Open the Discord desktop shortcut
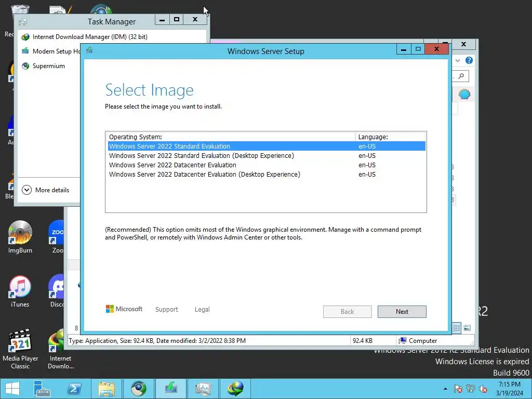Image resolution: width=532 pixels, height=399 pixels. click(57, 291)
